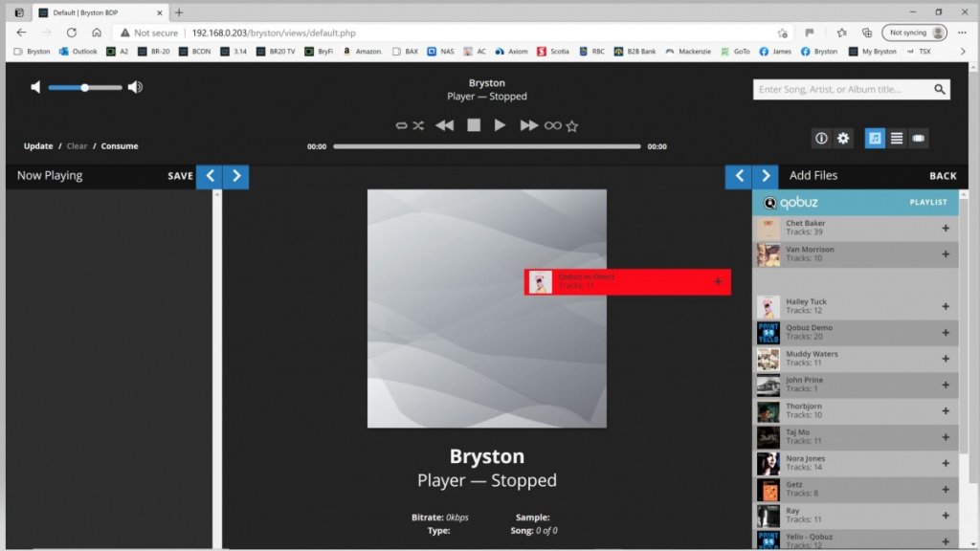Open the player info panel icon
Screen dimensions: 980x551
(x=821, y=138)
